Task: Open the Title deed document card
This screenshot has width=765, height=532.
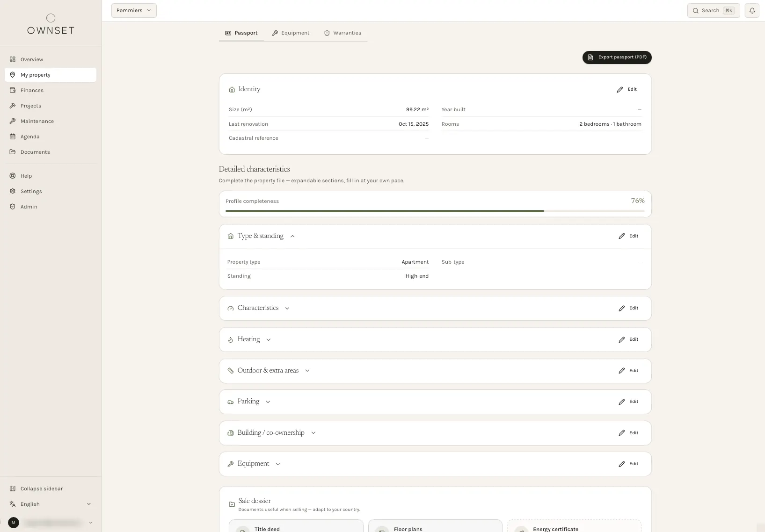Action: 296,526
